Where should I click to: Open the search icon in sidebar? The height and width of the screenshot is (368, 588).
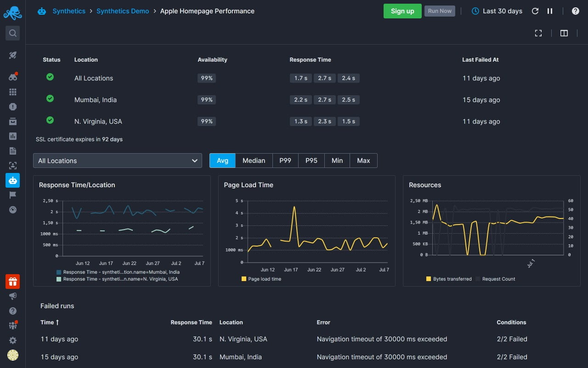pyautogui.click(x=13, y=33)
